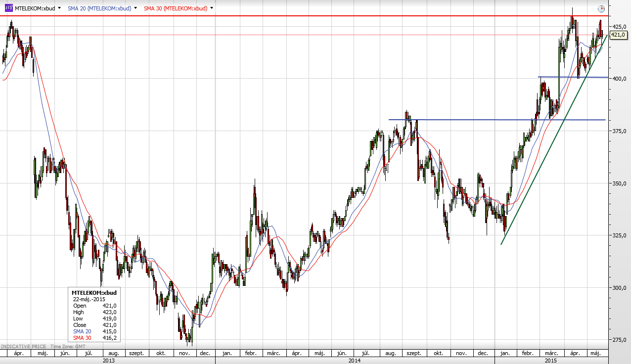Viewport: 631px width, 364px height.
Task: Click the 350,0 price axis label
Action: pos(620,183)
